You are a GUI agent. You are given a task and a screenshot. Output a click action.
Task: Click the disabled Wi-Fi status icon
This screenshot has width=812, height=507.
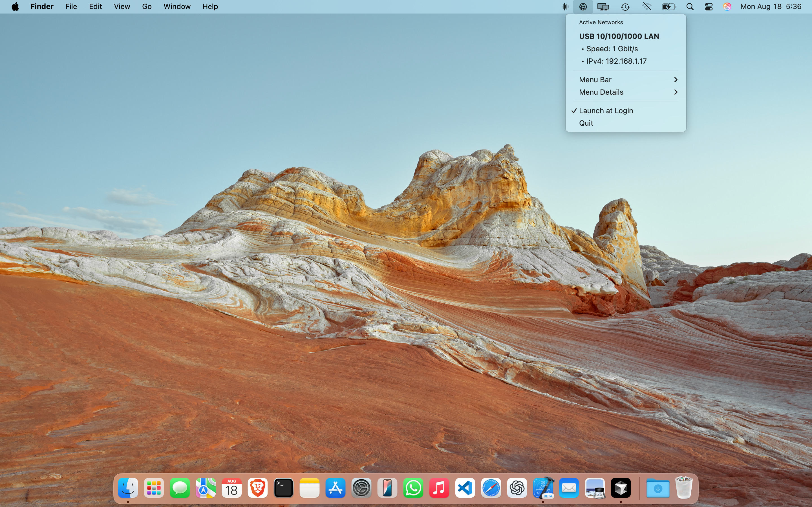tap(646, 7)
